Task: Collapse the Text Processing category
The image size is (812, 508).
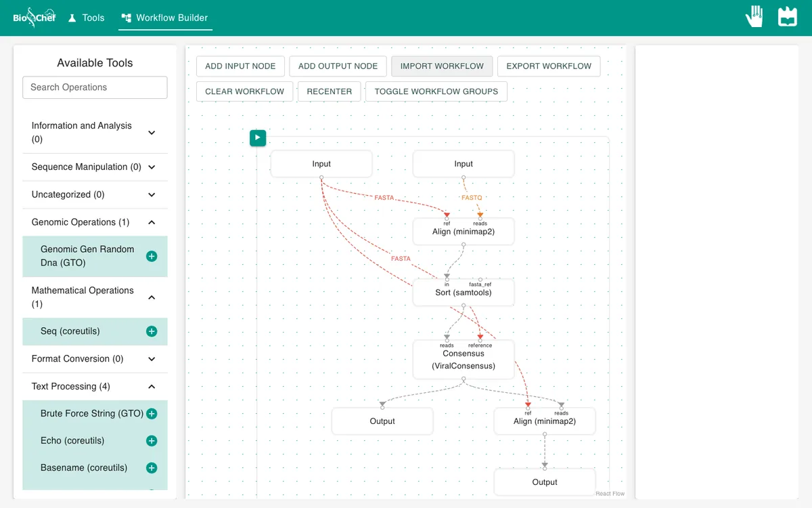Action: click(x=95, y=387)
